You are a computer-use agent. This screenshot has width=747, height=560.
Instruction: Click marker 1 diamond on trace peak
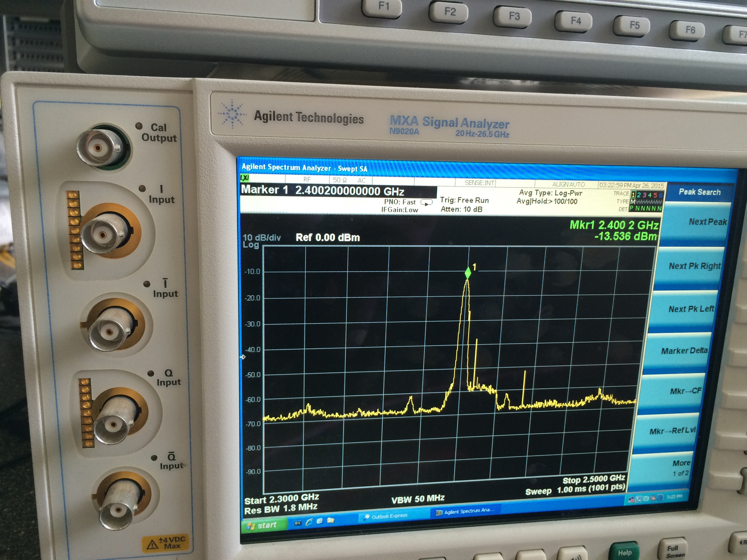click(x=468, y=273)
